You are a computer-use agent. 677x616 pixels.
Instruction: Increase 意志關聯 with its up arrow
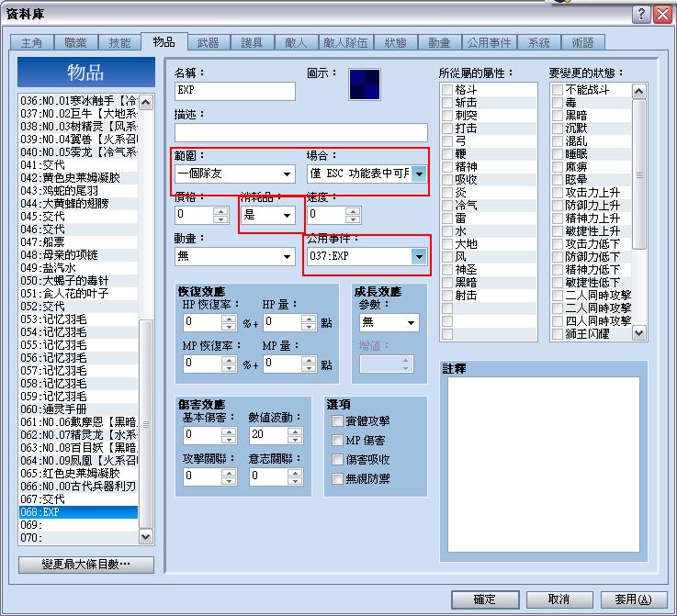click(295, 473)
